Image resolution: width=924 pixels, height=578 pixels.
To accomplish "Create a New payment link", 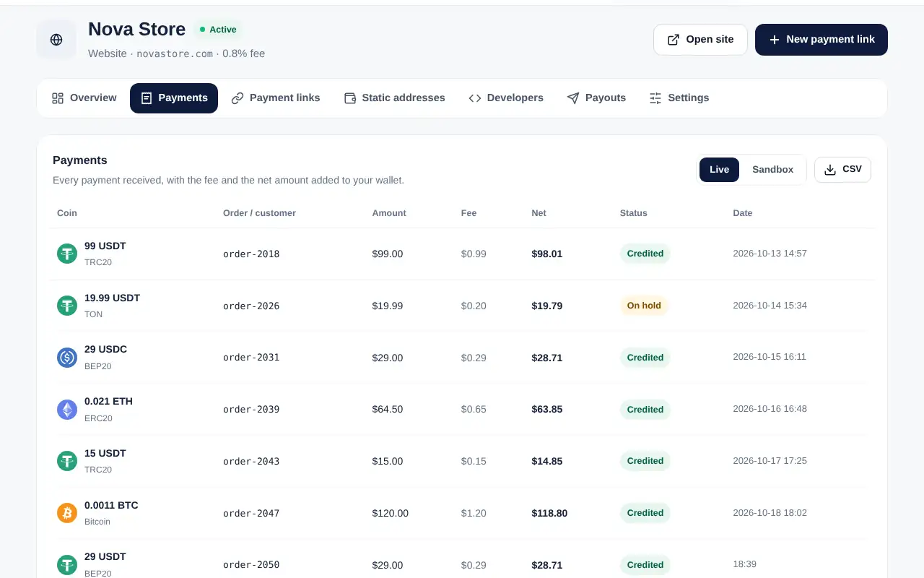I will point(821,40).
